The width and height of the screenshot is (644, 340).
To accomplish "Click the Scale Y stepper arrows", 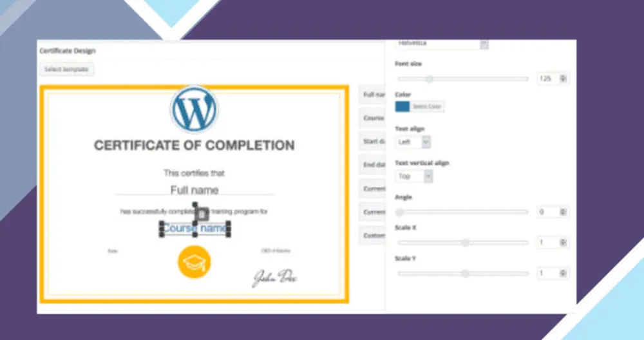I will 563,274.
